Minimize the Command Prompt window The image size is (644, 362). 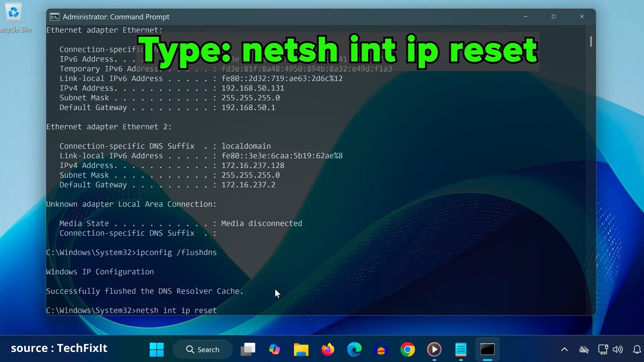click(x=526, y=16)
